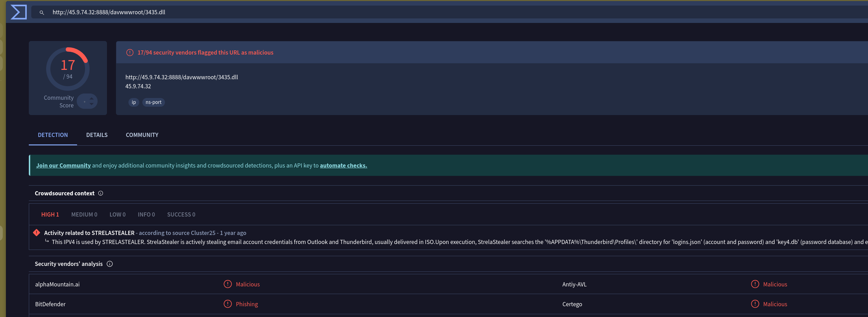Click the red diamond STRELASTEALER alert icon

[36, 233]
